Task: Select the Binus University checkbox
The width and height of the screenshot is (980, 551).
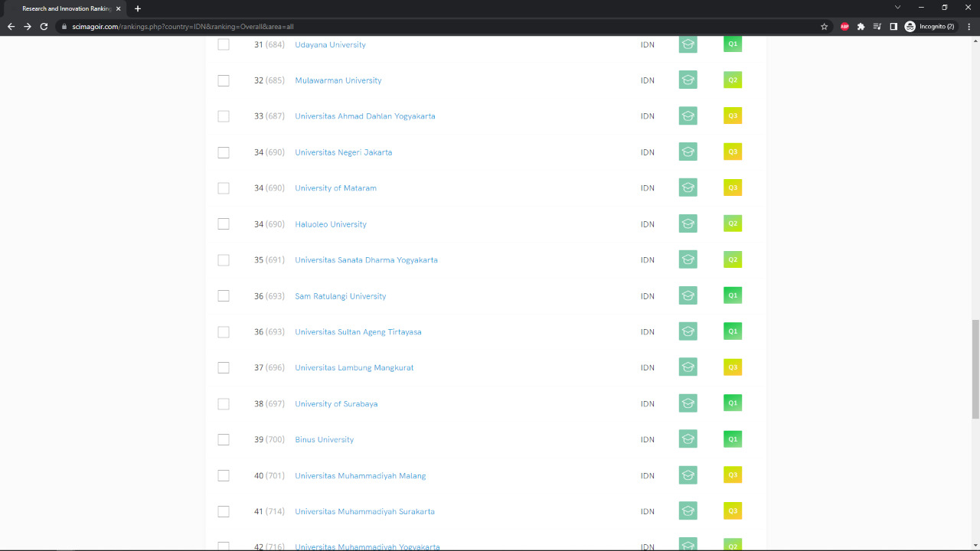Action: click(x=224, y=439)
